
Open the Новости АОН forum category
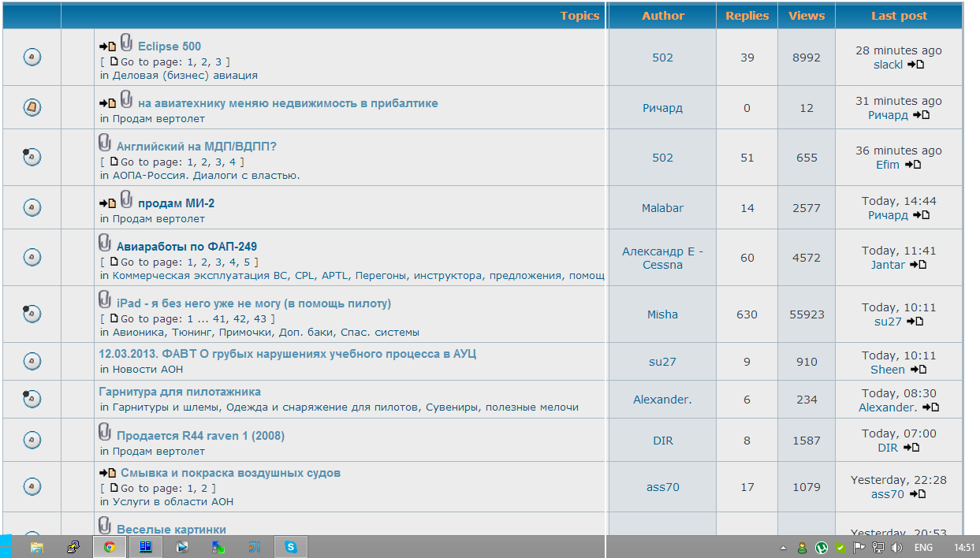(147, 369)
